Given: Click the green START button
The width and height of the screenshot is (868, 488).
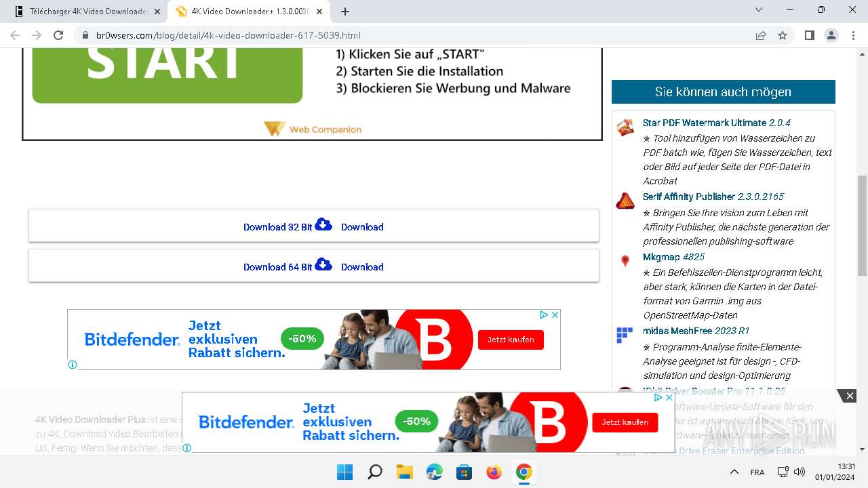Looking at the screenshot, I should [x=167, y=75].
